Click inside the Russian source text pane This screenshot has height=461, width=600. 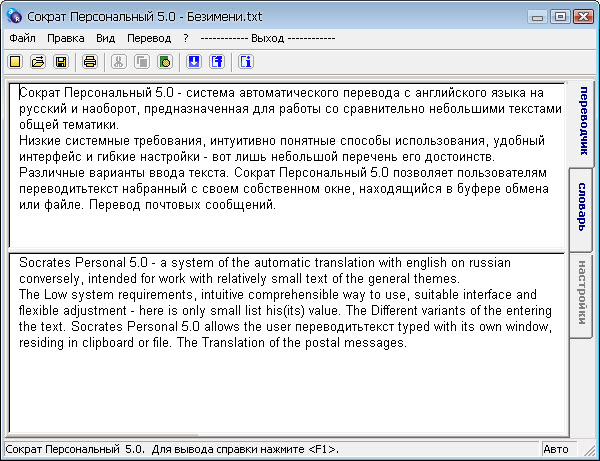point(287,165)
